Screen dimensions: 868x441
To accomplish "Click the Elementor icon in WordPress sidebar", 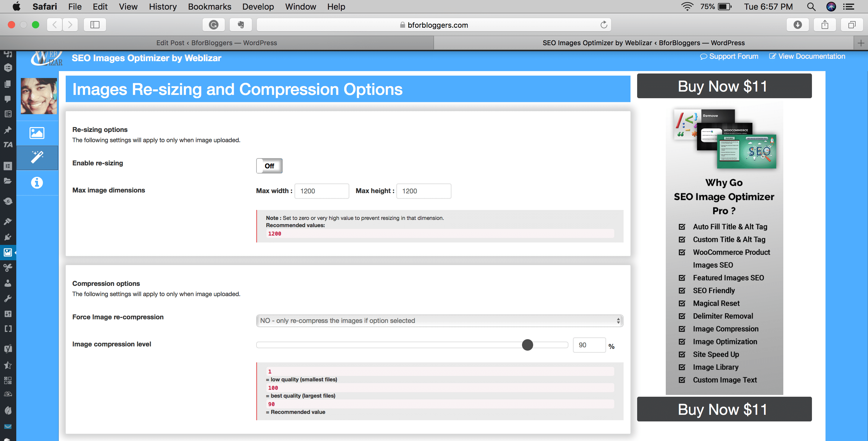I will coord(8,166).
